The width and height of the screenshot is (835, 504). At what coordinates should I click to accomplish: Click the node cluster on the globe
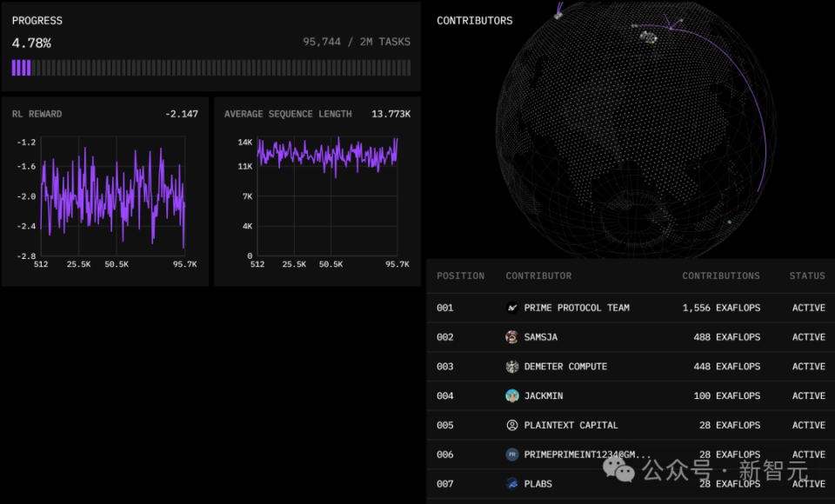[x=648, y=37]
